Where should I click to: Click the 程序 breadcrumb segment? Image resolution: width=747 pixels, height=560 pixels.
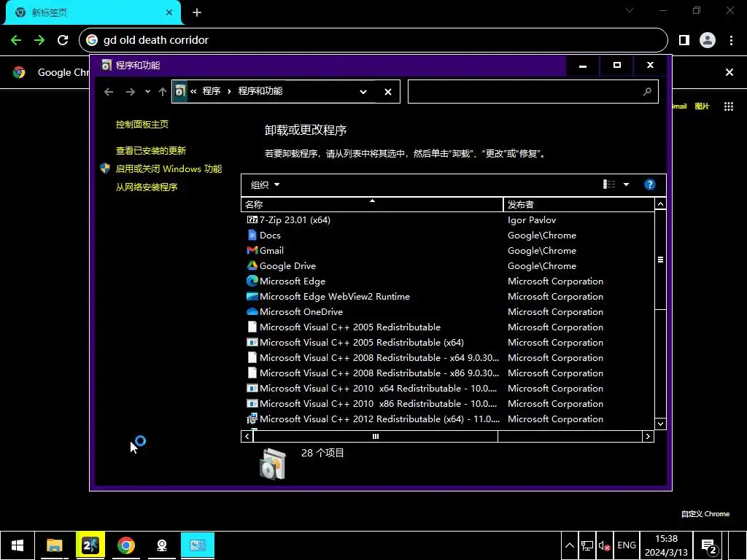[x=212, y=91]
